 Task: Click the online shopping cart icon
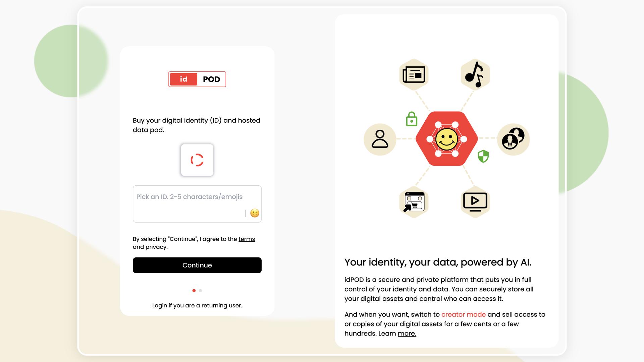tap(414, 202)
